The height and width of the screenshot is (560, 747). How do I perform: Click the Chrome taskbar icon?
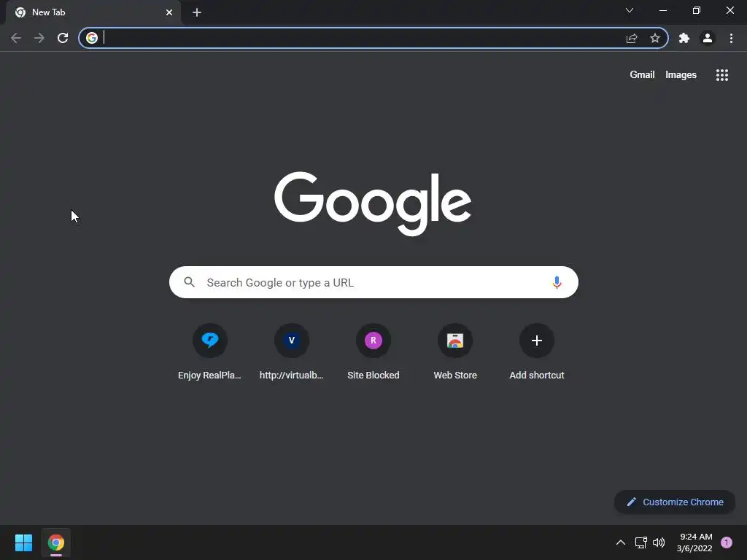click(55, 542)
